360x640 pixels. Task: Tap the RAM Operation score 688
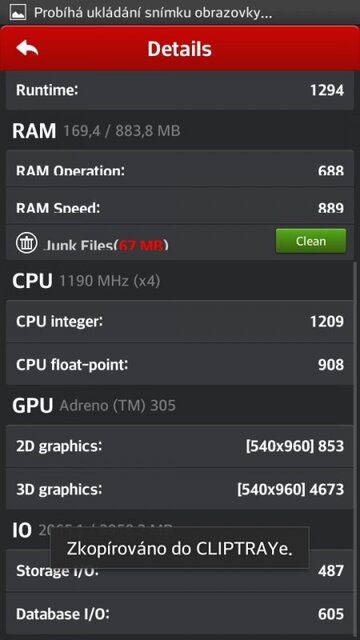(x=331, y=171)
